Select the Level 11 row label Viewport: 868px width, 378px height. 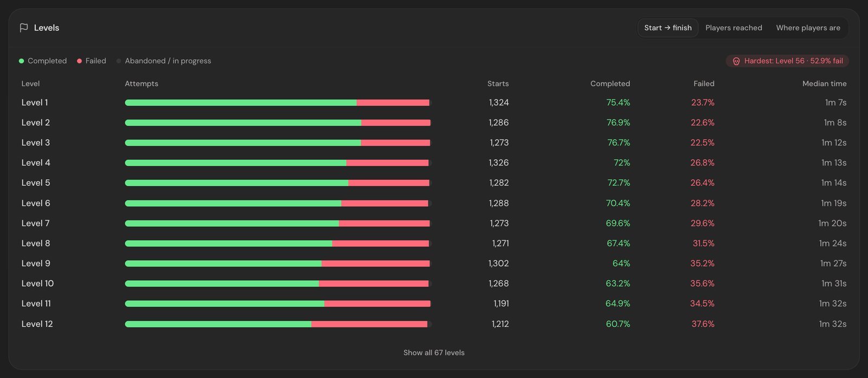36,304
